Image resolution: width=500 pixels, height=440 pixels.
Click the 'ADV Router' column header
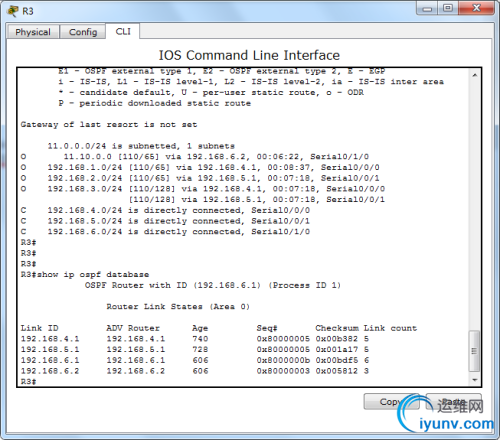point(133,328)
